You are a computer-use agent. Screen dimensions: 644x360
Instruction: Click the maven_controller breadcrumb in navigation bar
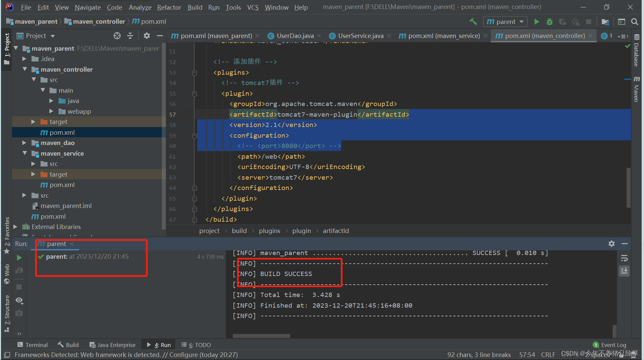95,22
